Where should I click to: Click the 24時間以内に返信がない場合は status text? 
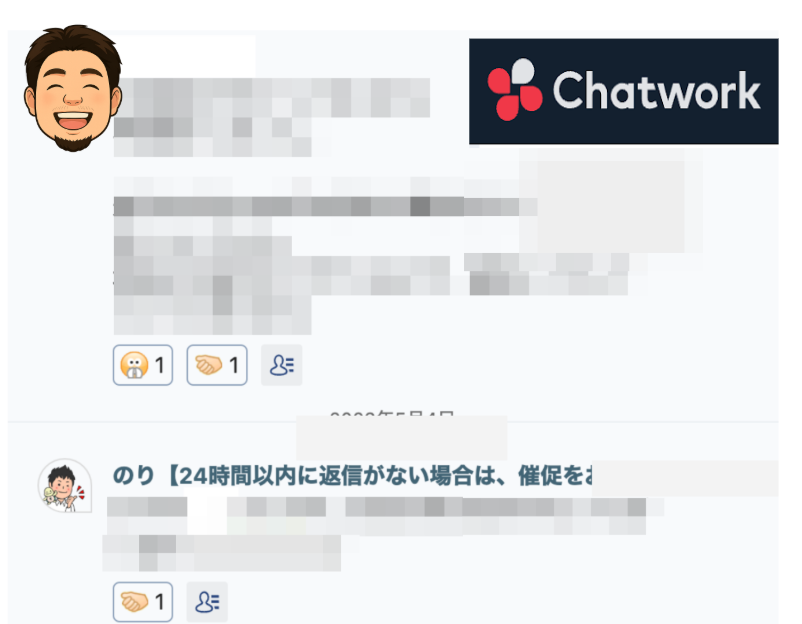click(x=378, y=476)
